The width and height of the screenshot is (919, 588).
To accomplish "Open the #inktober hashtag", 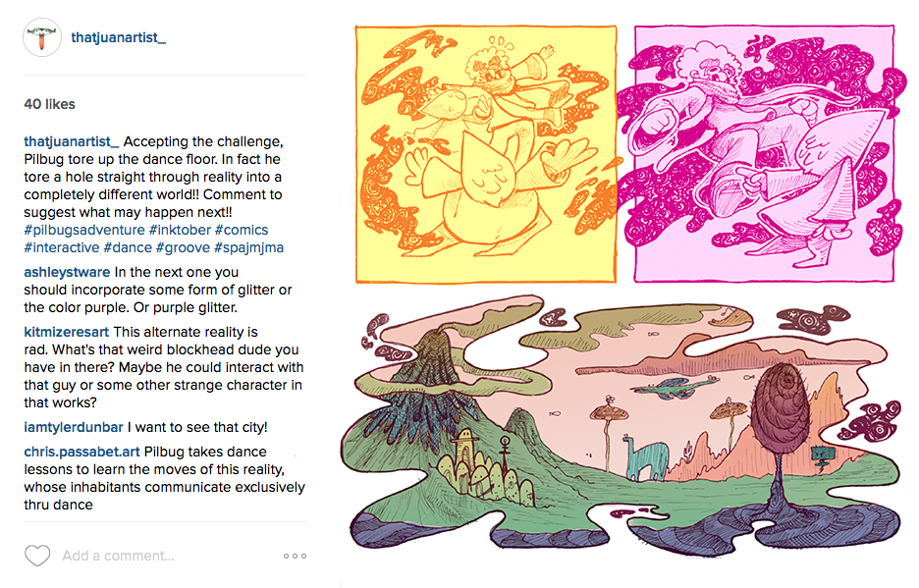I will click(x=180, y=230).
